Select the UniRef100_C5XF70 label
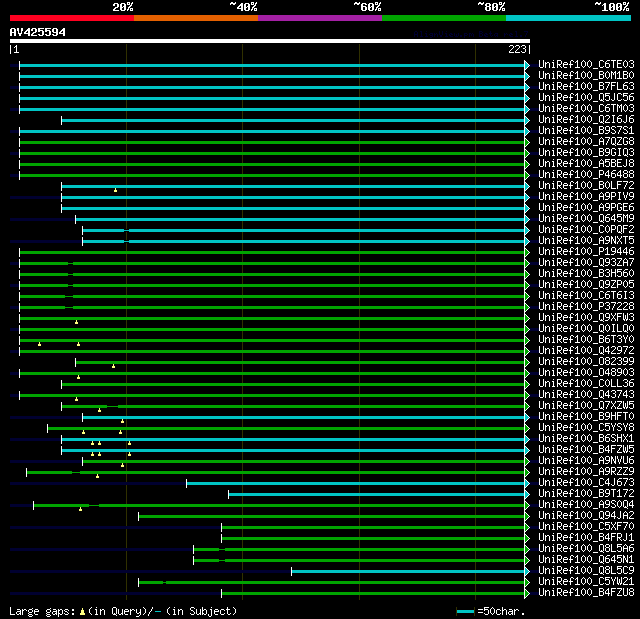Screen dimensions: 640x619 pos(586,527)
